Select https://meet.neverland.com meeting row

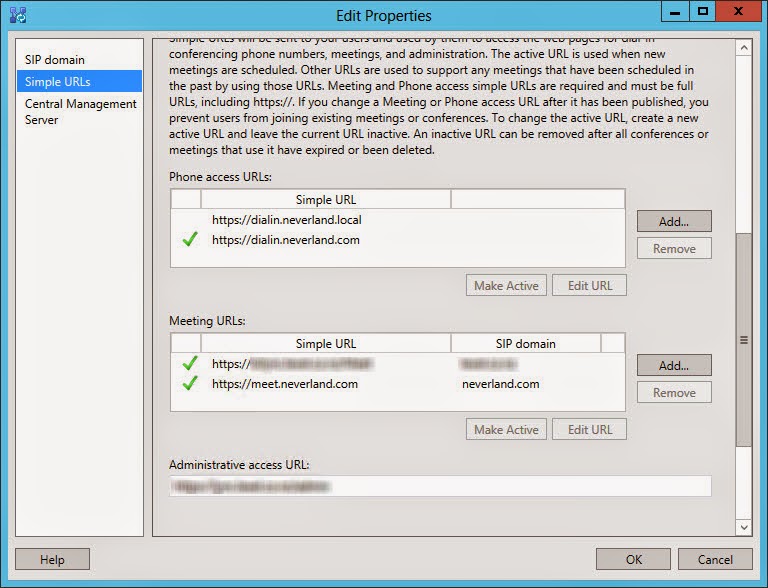(285, 384)
